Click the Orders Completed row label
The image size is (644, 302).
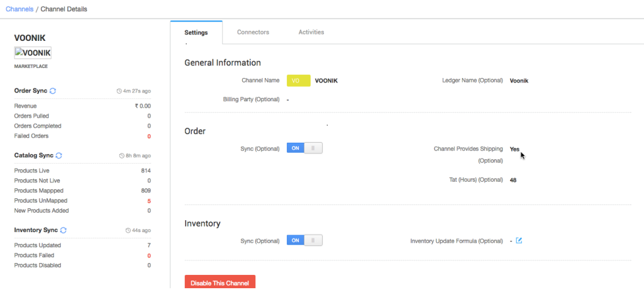click(x=38, y=126)
